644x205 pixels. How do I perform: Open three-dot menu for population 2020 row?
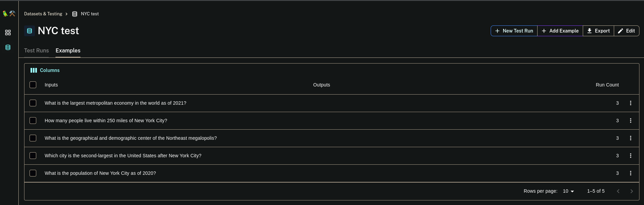point(630,173)
